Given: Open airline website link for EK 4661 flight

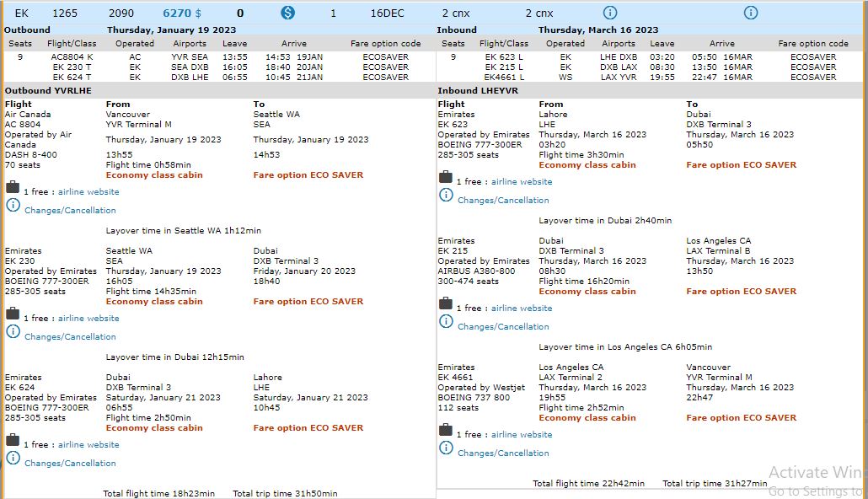Looking at the screenshot, I should click(x=522, y=435).
